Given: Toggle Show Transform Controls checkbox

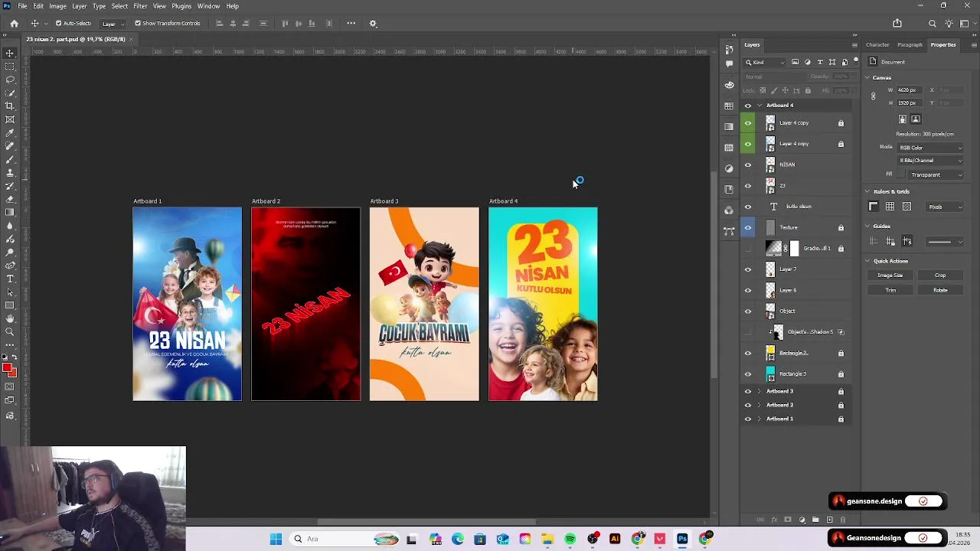Looking at the screenshot, I should (x=138, y=23).
